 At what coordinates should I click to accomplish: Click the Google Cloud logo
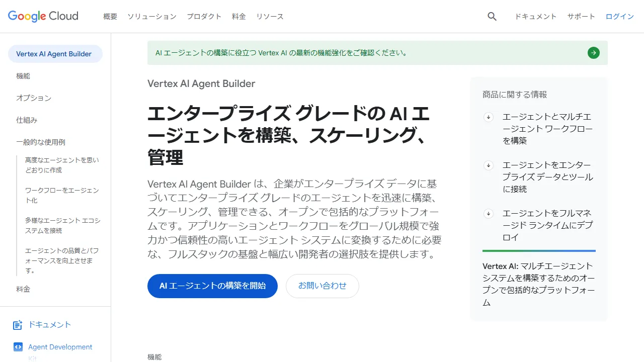coord(43,16)
